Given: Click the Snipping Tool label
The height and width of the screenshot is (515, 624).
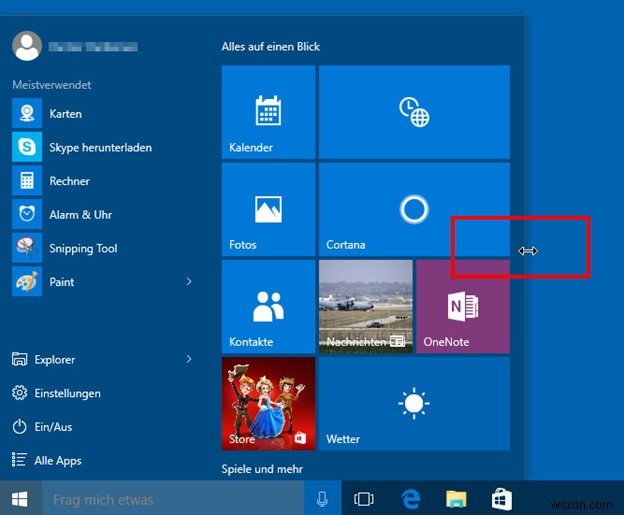Looking at the screenshot, I should (x=83, y=249).
